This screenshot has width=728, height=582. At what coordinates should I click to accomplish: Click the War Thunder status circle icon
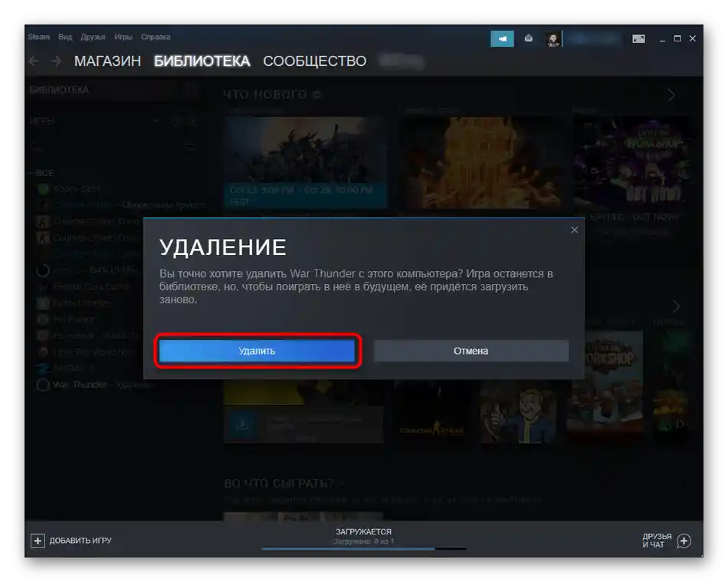tap(43, 385)
